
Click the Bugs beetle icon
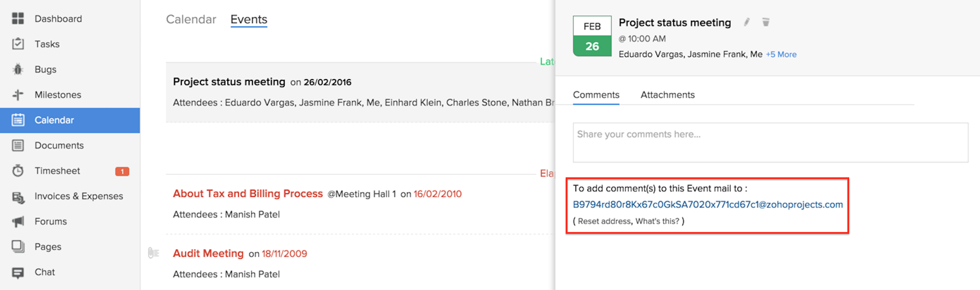pos(18,69)
